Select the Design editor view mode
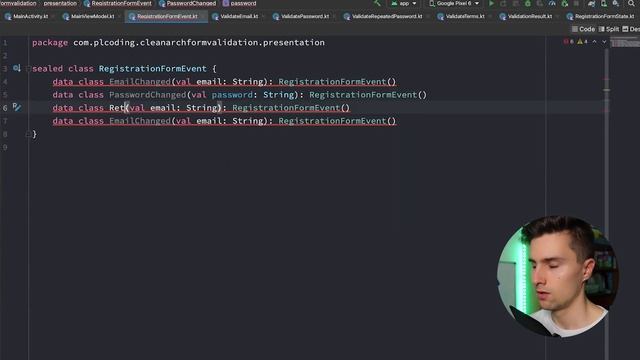Viewport: 640px width, 360px height. tap(631, 29)
